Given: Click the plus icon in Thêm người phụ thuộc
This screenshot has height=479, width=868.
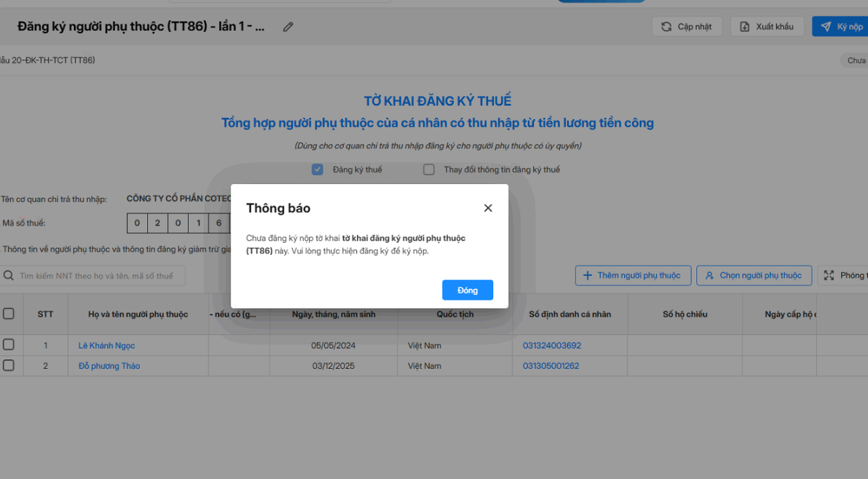Looking at the screenshot, I should [588, 275].
